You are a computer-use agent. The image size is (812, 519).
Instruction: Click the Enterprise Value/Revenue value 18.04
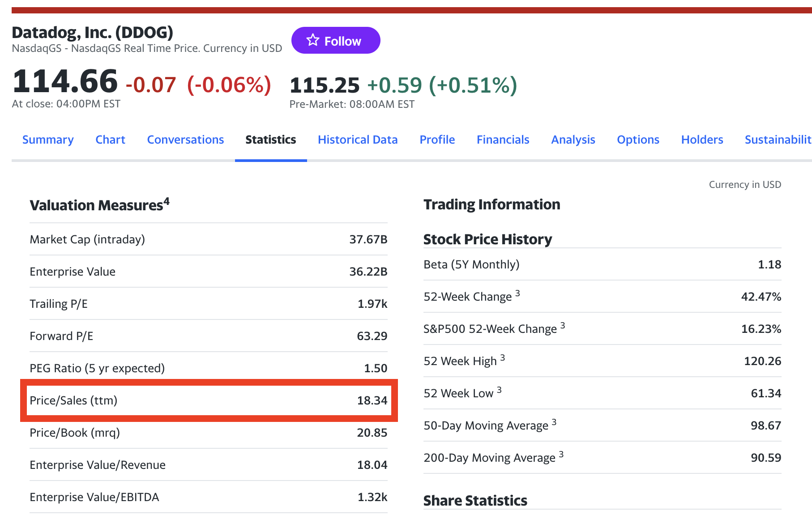tap(372, 465)
